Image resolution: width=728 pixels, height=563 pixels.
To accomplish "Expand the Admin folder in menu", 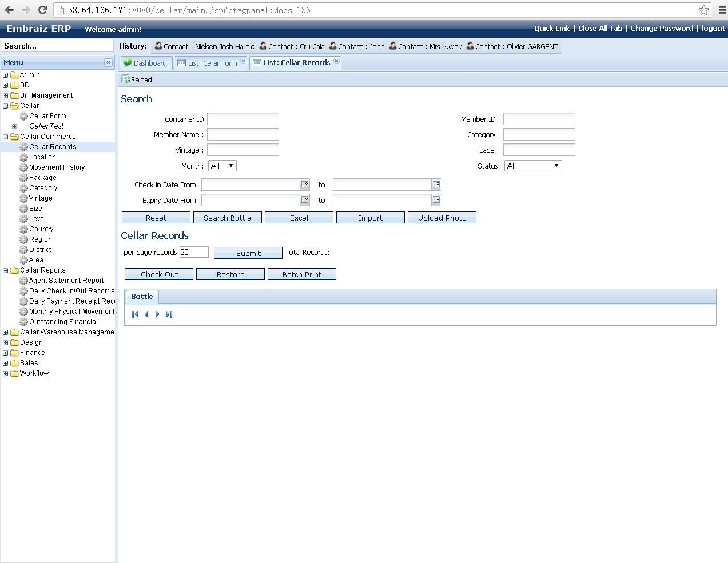I will click(6, 75).
